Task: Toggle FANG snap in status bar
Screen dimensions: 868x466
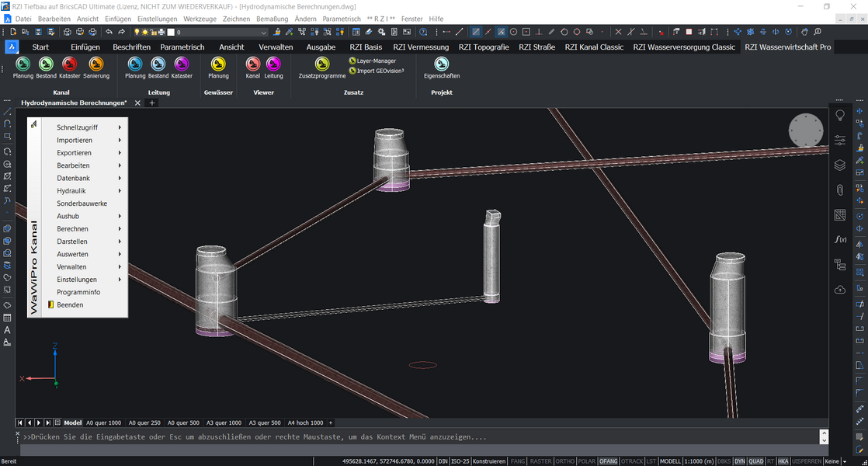Action: pos(518,461)
